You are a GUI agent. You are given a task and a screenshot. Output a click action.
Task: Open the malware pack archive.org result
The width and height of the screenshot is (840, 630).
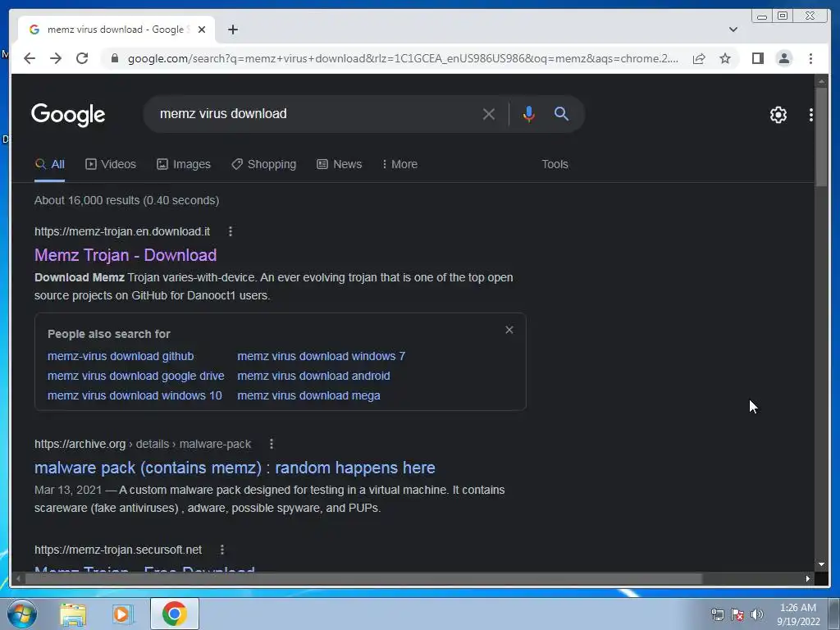point(235,468)
